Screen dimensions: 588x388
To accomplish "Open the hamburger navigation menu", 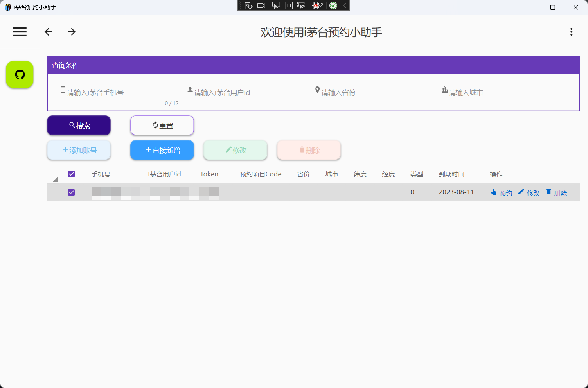I will (x=20, y=32).
